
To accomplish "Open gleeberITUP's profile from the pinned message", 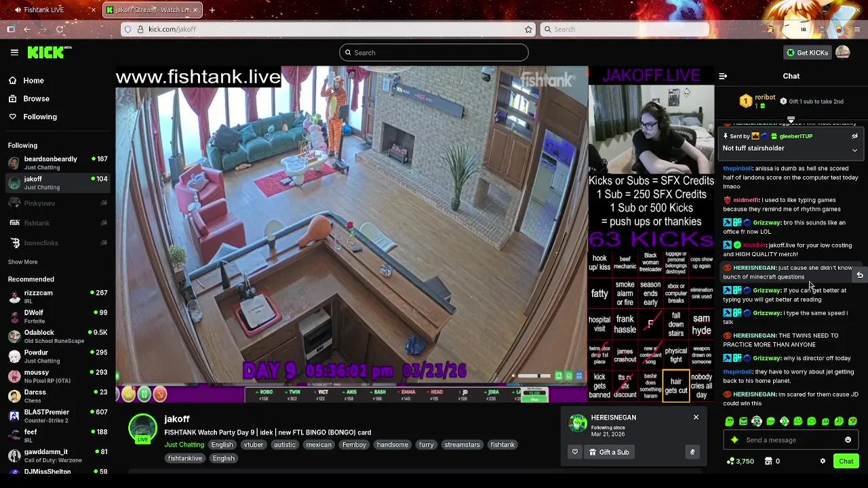I will pyautogui.click(x=795, y=136).
